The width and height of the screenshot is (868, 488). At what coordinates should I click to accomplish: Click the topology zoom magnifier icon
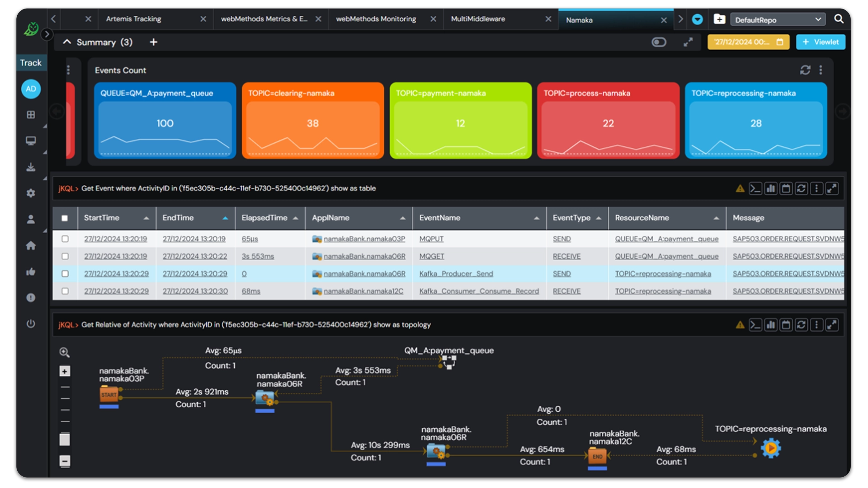coord(65,352)
